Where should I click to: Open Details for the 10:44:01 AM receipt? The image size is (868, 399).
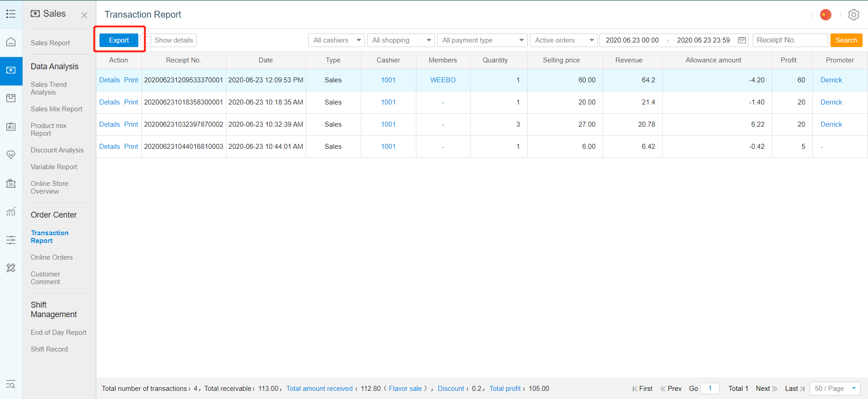[109, 147]
